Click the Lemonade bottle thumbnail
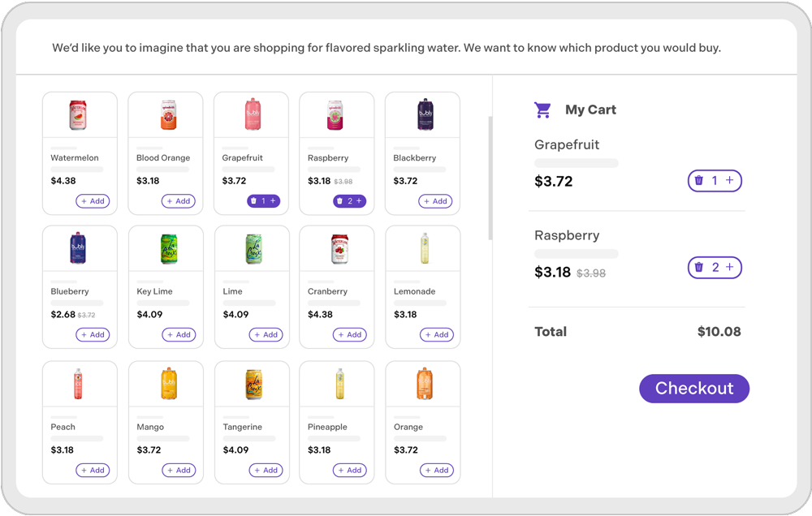 coord(422,250)
